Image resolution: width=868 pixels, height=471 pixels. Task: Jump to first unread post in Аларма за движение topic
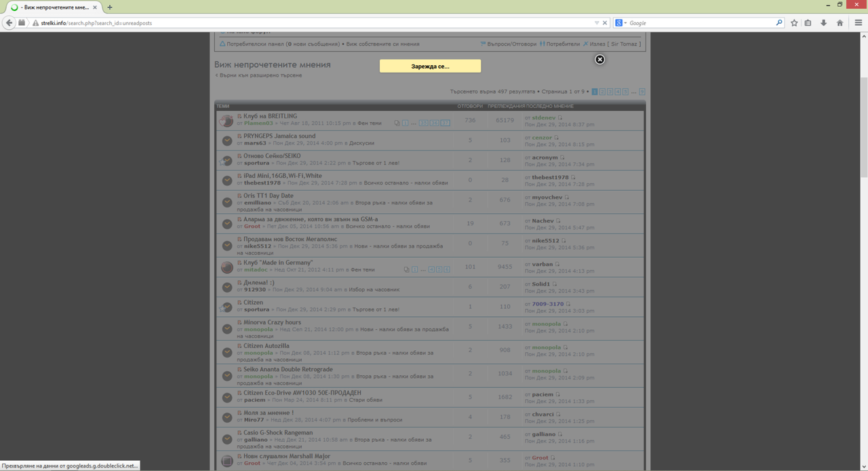pyautogui.click(x=239, y=220)
